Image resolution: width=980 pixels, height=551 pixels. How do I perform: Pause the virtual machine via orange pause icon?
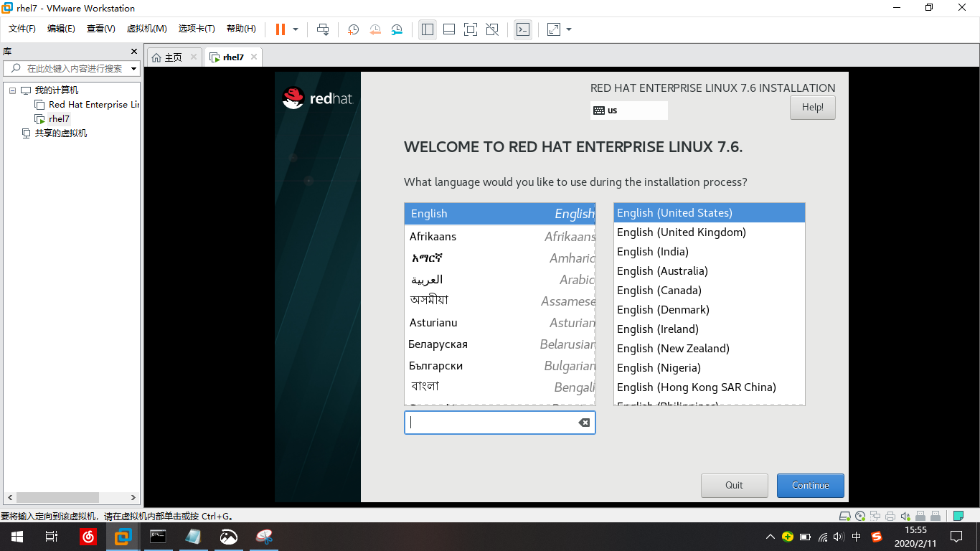(x=281, y=29)
